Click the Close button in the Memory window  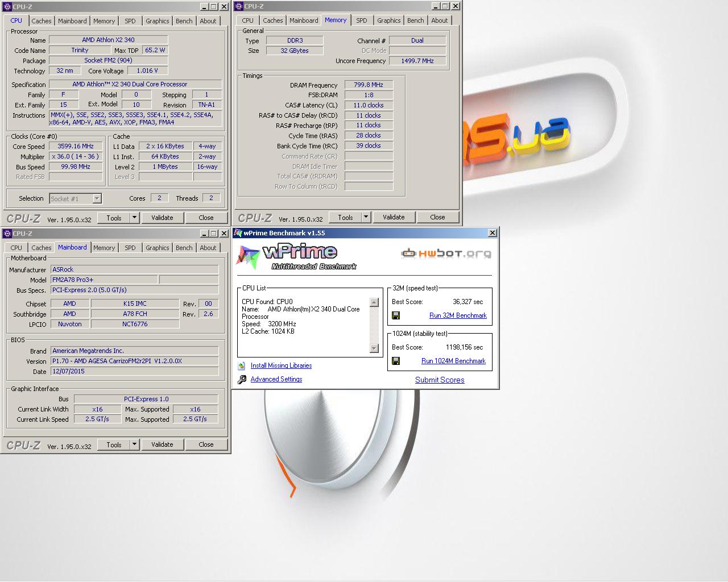pyautogui.click(x=437, y=217)
